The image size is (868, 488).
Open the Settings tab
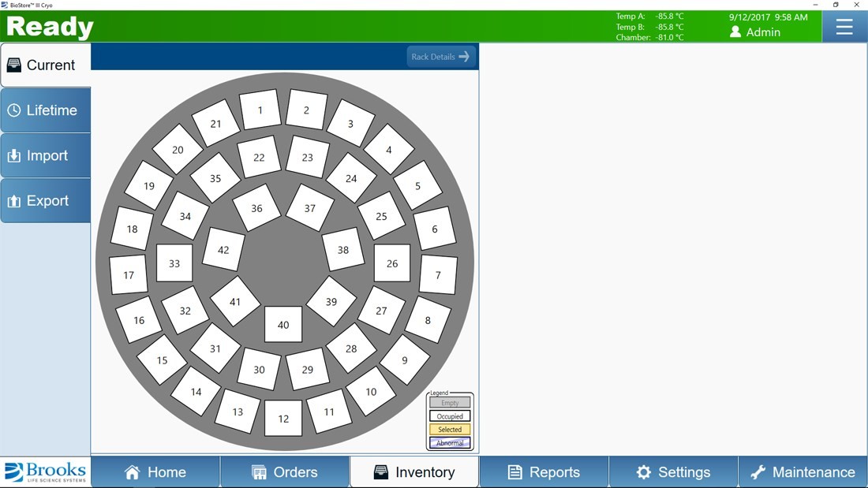[672, 472]
